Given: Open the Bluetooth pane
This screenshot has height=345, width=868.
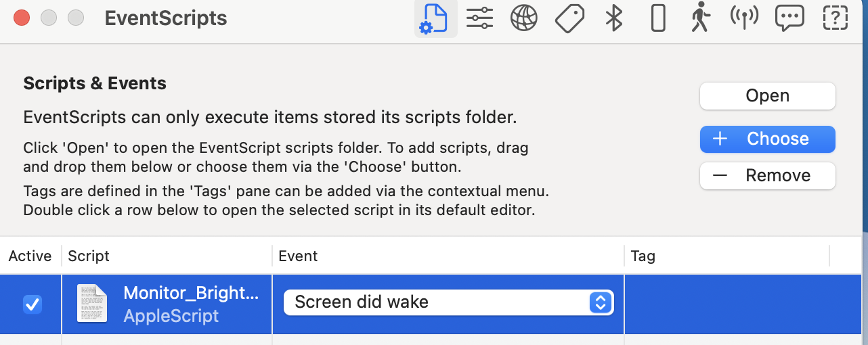Looking at the screenshot, I should pos(613,18).
